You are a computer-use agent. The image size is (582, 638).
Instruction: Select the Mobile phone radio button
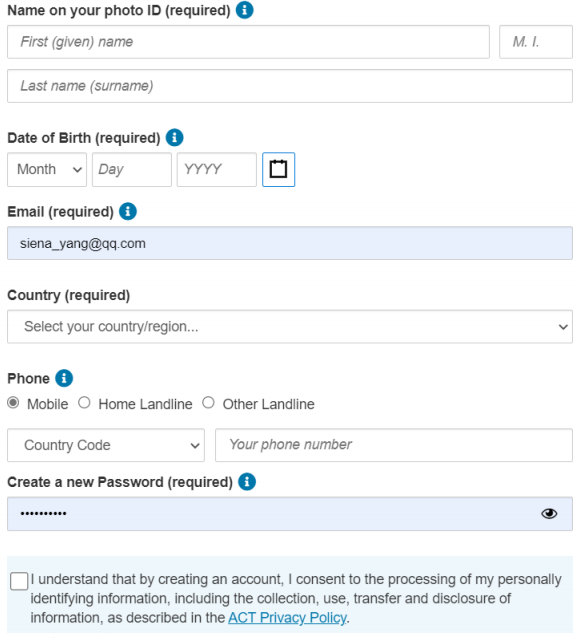(13, 403)
